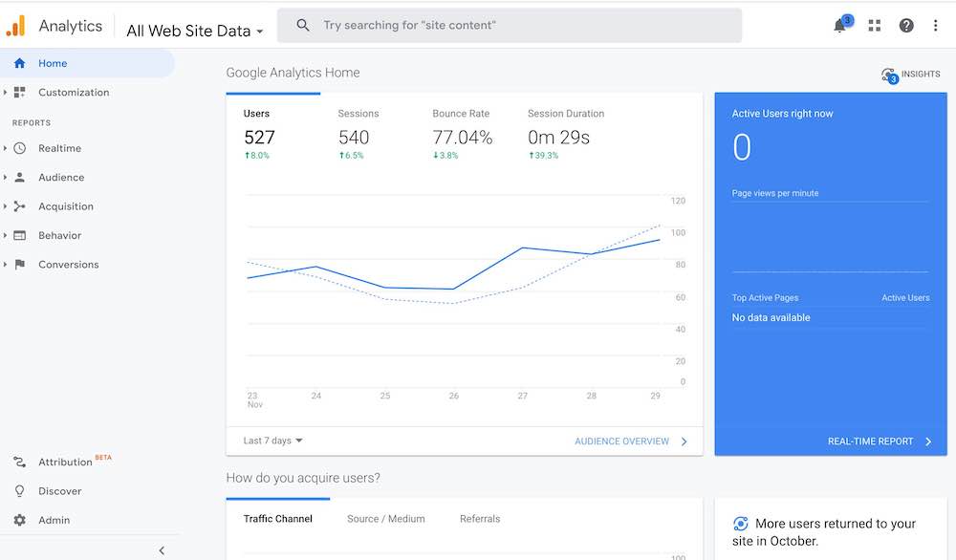Viewport: 956px width, 560px height.
Task: Click the More users returned insight card
Action: (x=831, y=528)
